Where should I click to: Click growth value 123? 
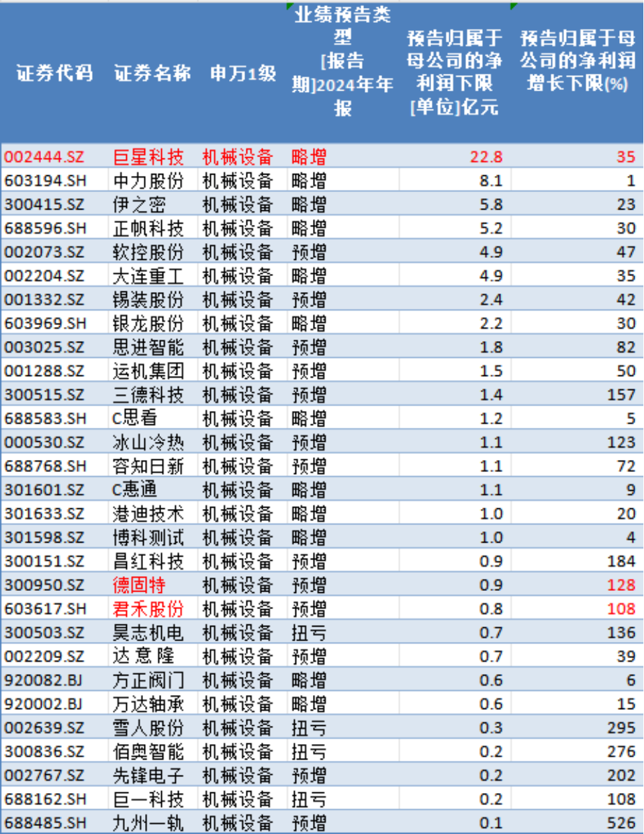click(x=621, y=443)
